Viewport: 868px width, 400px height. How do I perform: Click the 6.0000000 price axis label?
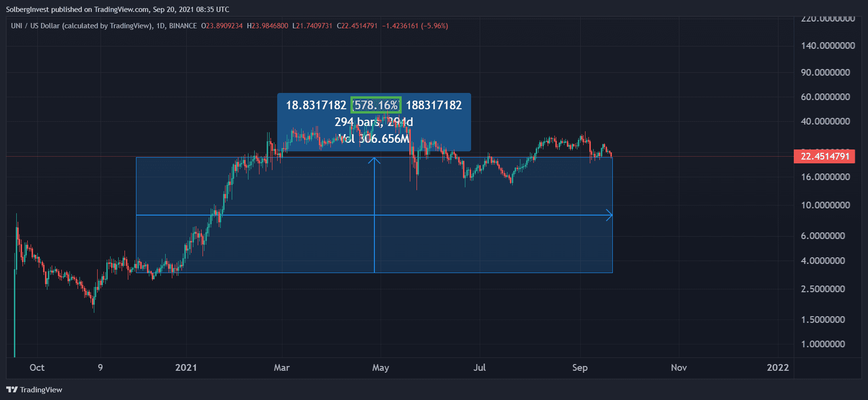[x=823, y=236]
